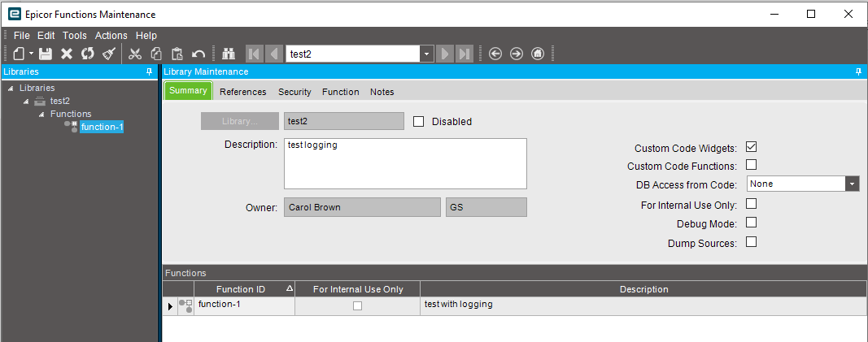The height and width of the screenshot is (342, 868).
Task: Open search with the binoculars icon
Action: [229, 54]
